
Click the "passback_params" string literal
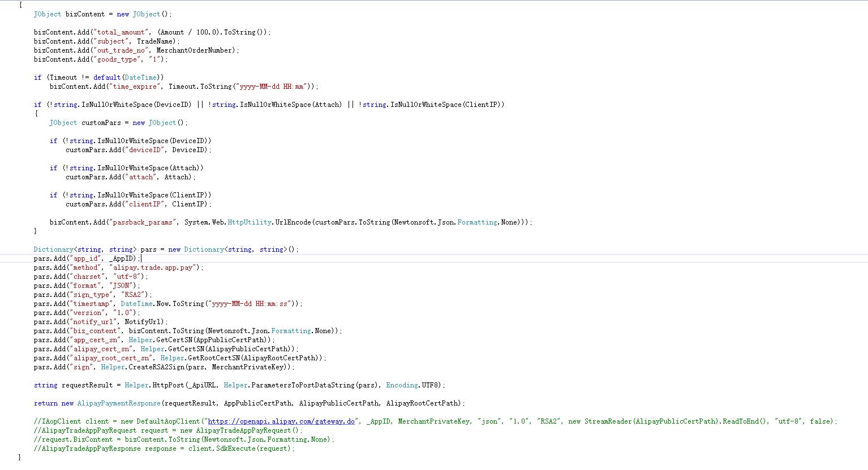tap(143, 222)
